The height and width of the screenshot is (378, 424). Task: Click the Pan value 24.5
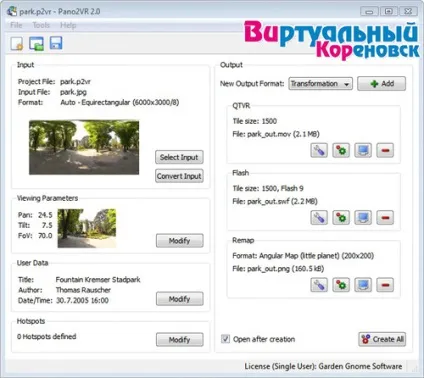tap(45, 215)
